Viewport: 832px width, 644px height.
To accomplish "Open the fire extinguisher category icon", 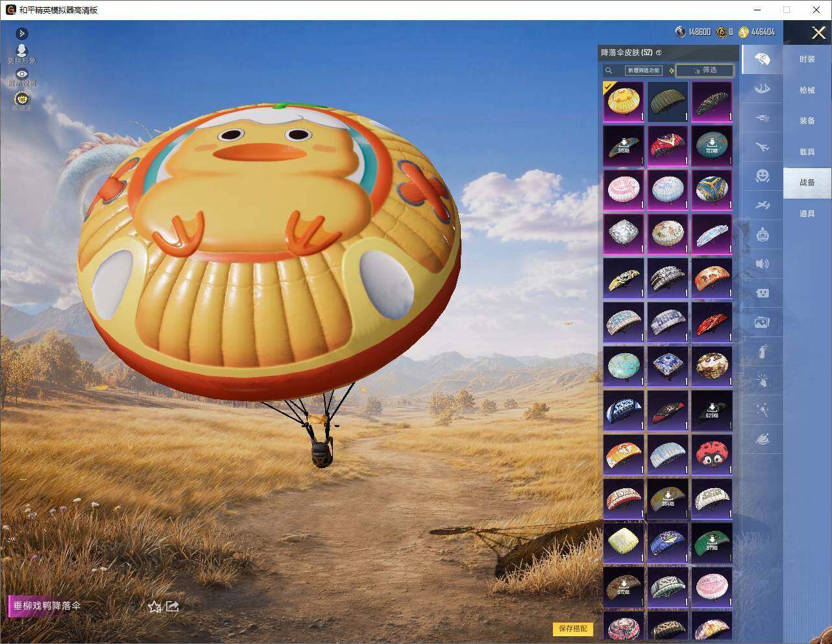I will click(763, 351).
